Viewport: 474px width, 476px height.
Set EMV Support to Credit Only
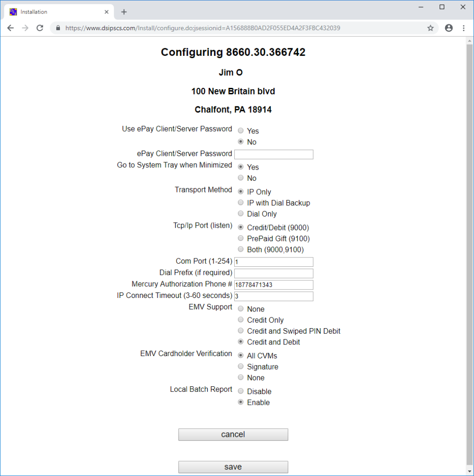tap(241, 320)
